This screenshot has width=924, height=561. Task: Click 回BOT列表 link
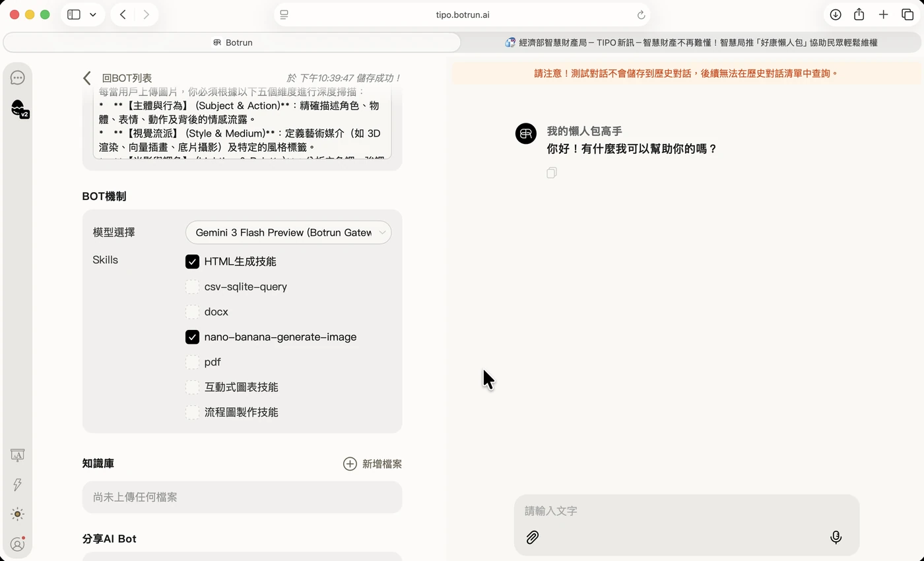click(x=127, y=78)
